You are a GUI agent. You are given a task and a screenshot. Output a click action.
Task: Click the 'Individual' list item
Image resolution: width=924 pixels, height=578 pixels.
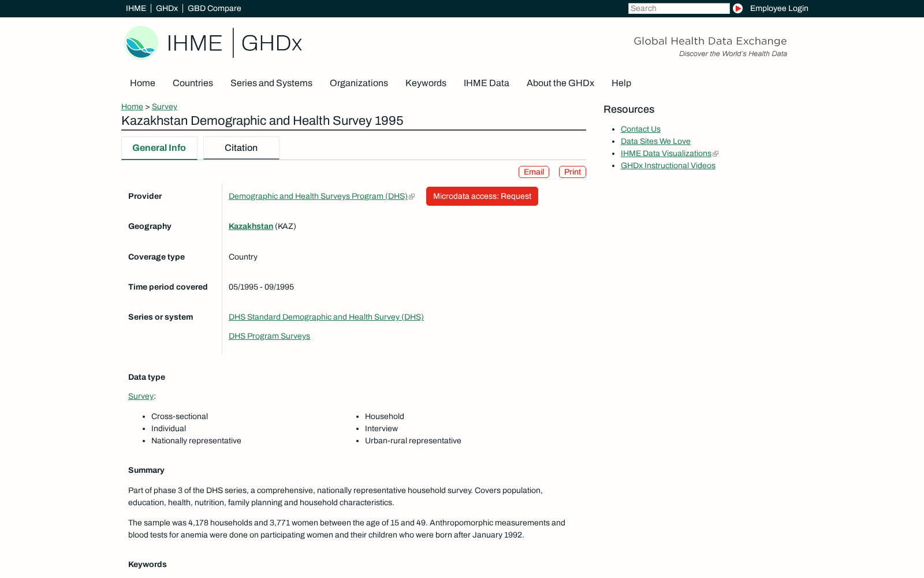pos(169,428)
